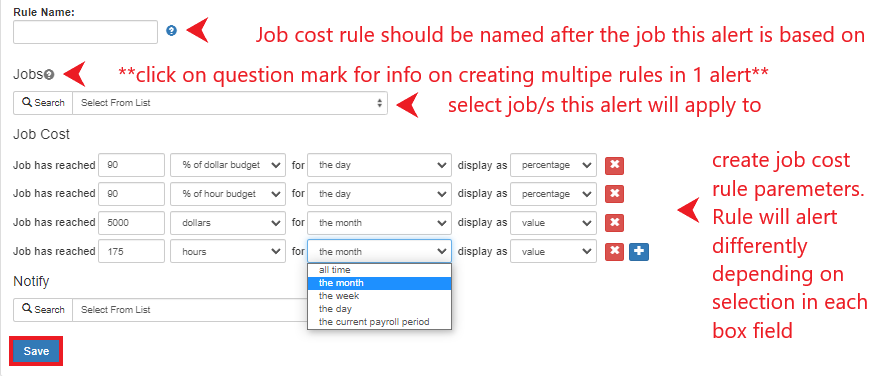888x376 pixels.
Task: Open display as dropdown in 5000 dollars row
Action: pos(553,223)
